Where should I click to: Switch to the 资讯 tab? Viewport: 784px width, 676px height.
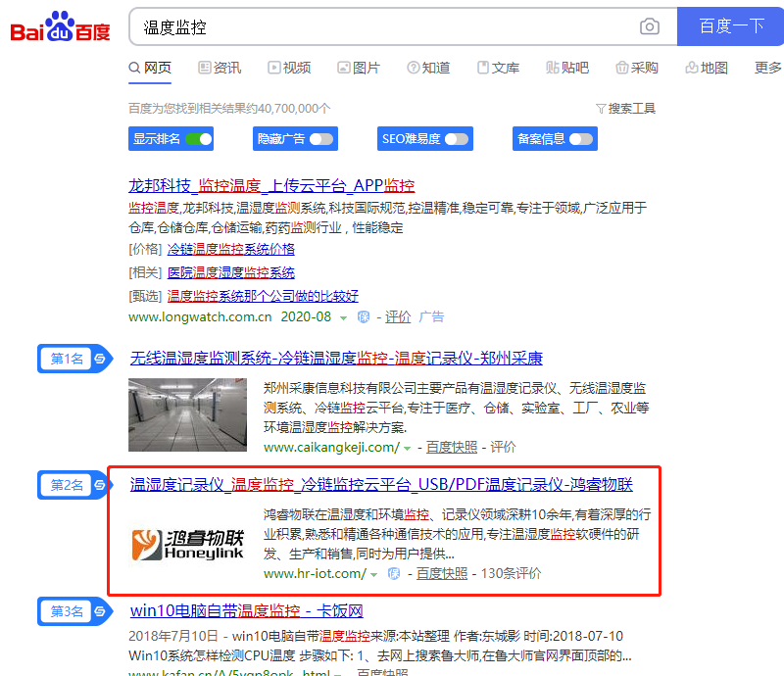pos(220,68)
